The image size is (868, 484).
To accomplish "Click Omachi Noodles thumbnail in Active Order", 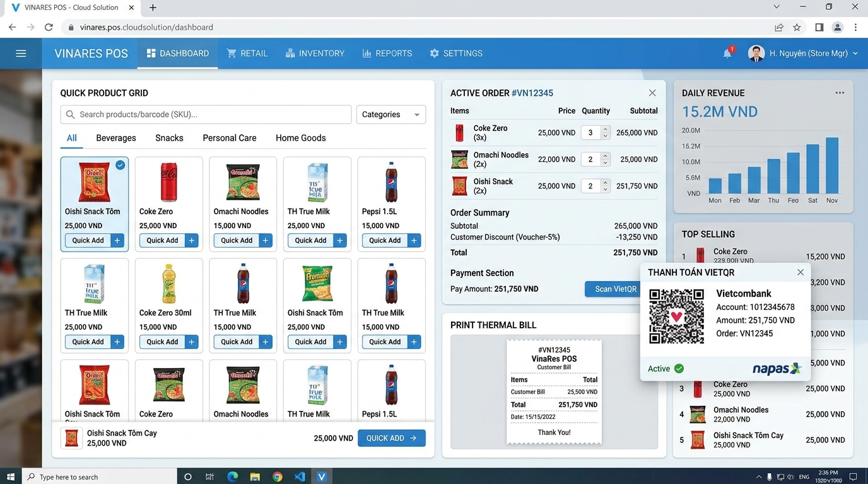I will (x=459, y=159).
